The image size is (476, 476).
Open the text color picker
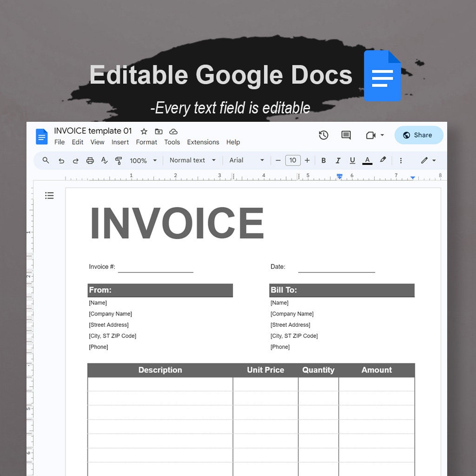coord(367,160)
